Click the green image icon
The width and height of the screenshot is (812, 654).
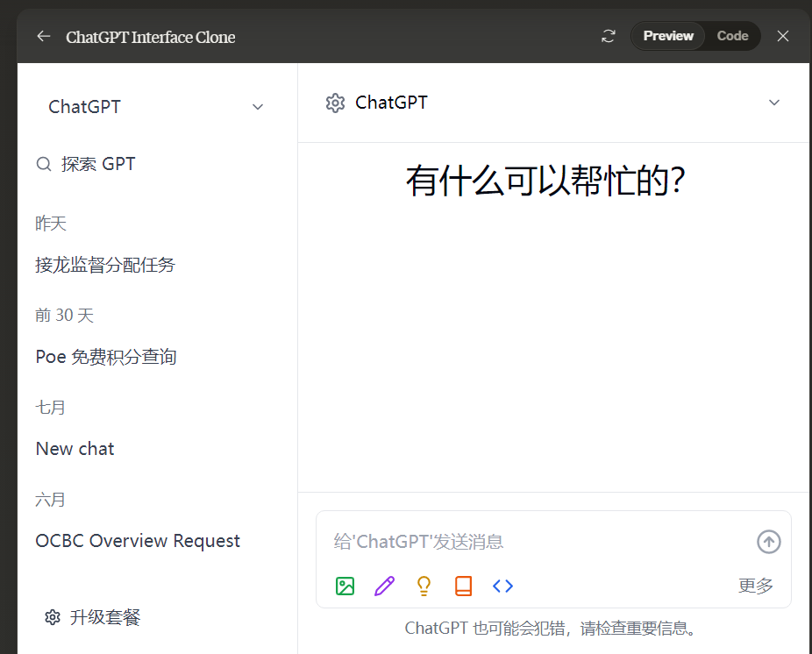click(345, 586)
